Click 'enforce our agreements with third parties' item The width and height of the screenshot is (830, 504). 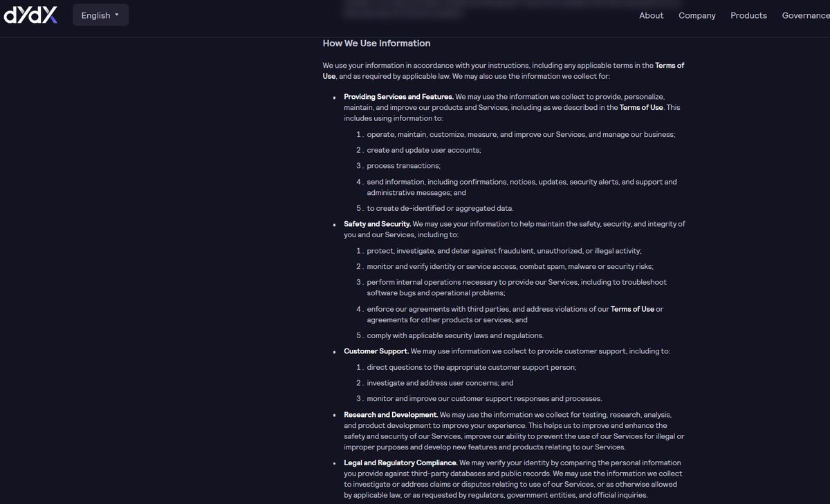click(x=515, y=315)
